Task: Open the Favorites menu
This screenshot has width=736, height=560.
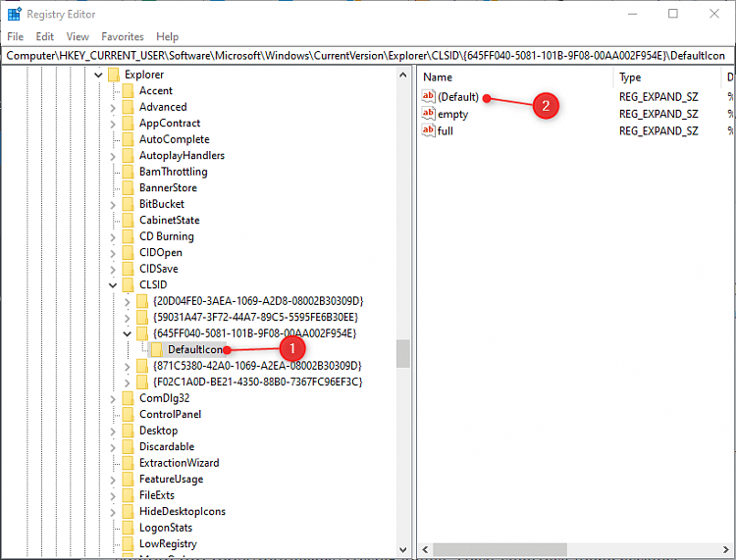Action: coord(123,36)
